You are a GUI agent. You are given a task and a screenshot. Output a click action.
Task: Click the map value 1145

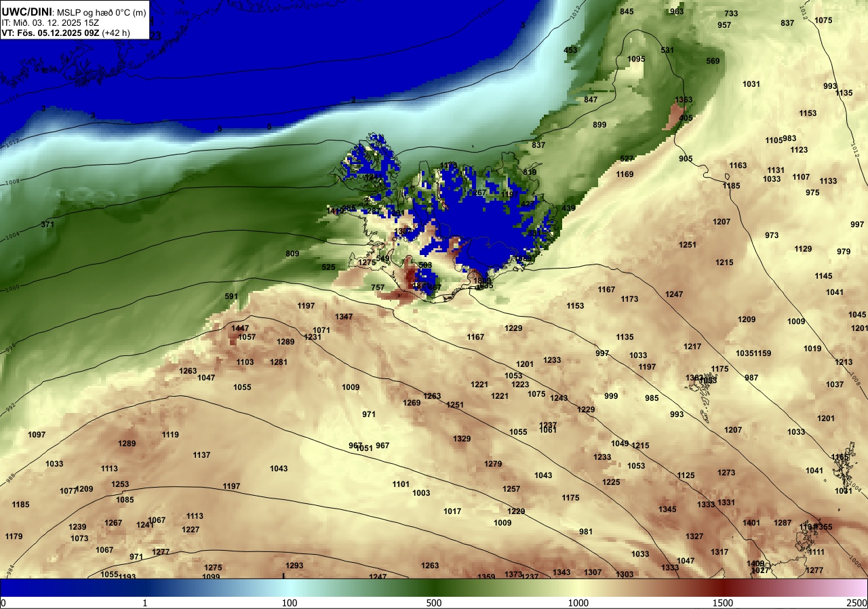coord(823,276)
